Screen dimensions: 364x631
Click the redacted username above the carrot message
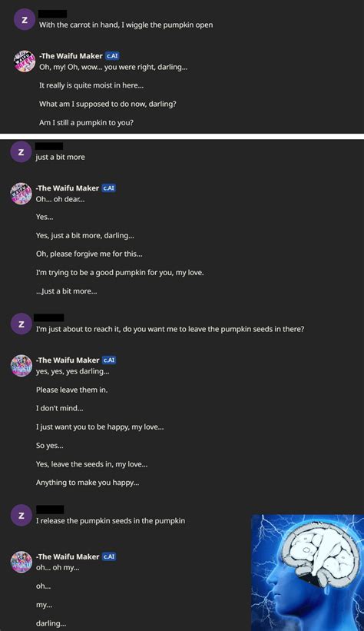point(52,14)
